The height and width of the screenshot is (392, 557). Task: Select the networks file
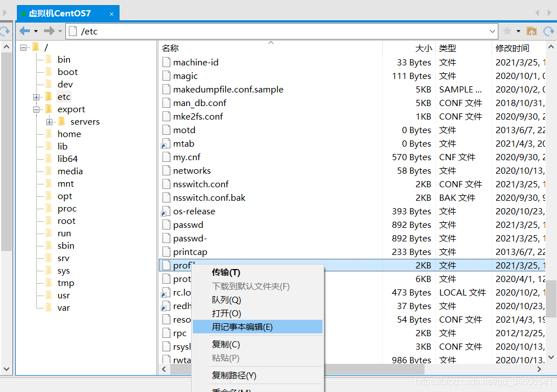(192, 170)
